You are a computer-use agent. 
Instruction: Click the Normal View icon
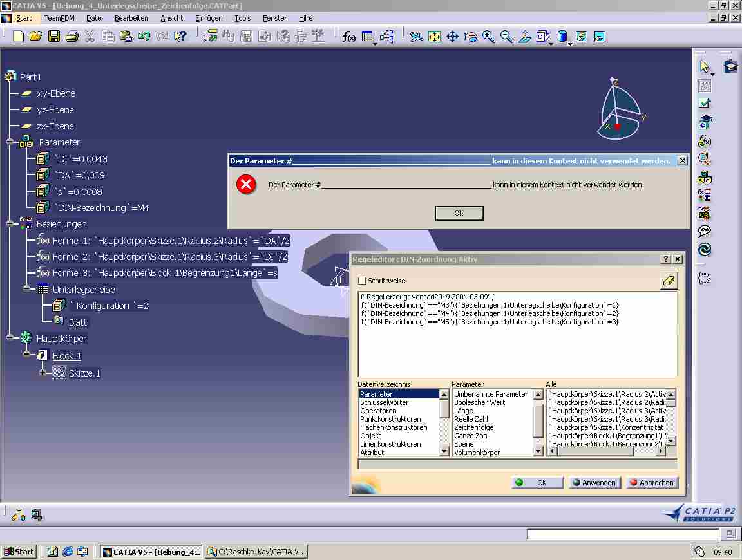click(525, 37)
